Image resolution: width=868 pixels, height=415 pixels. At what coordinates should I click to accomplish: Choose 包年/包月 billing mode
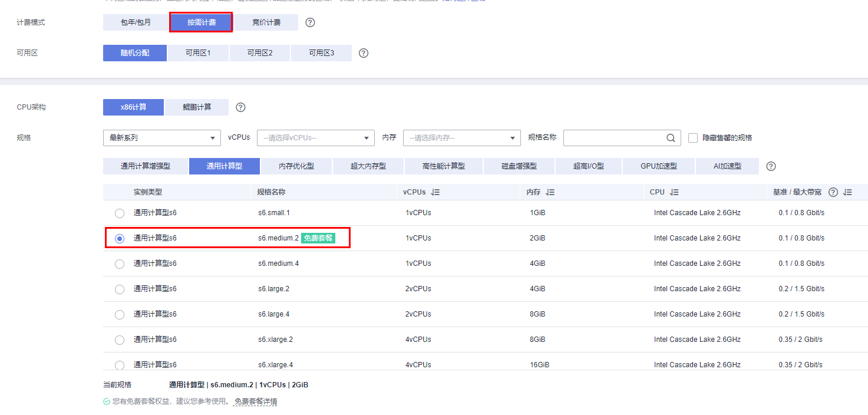coord(136,22)
